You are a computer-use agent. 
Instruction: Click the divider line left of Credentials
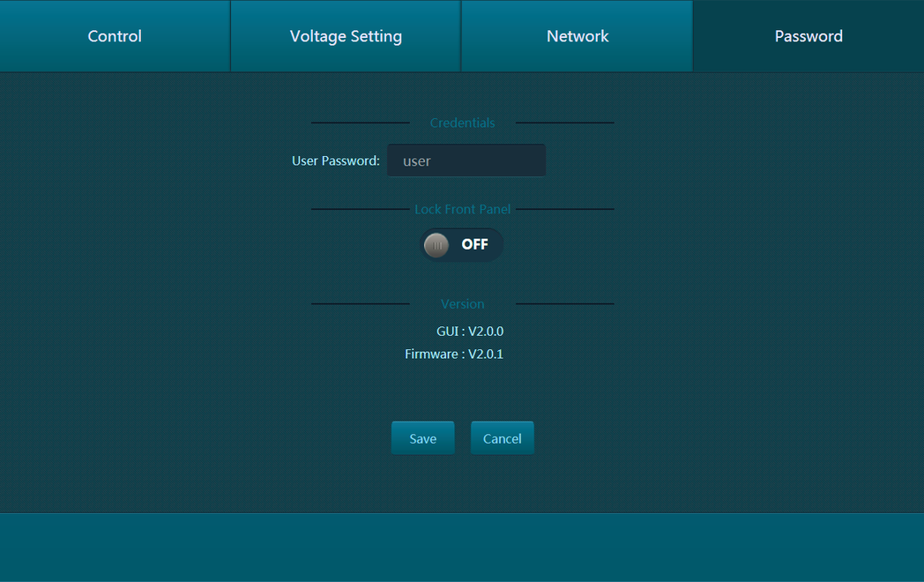(360, 123)
